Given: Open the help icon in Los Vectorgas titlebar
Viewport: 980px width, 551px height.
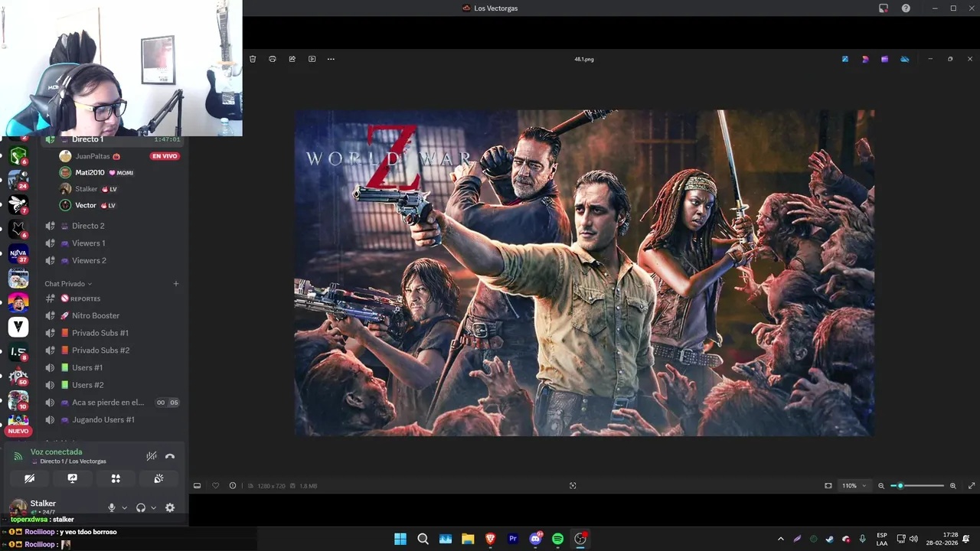Looking at the screenshot, I should [x=906, y=8].
